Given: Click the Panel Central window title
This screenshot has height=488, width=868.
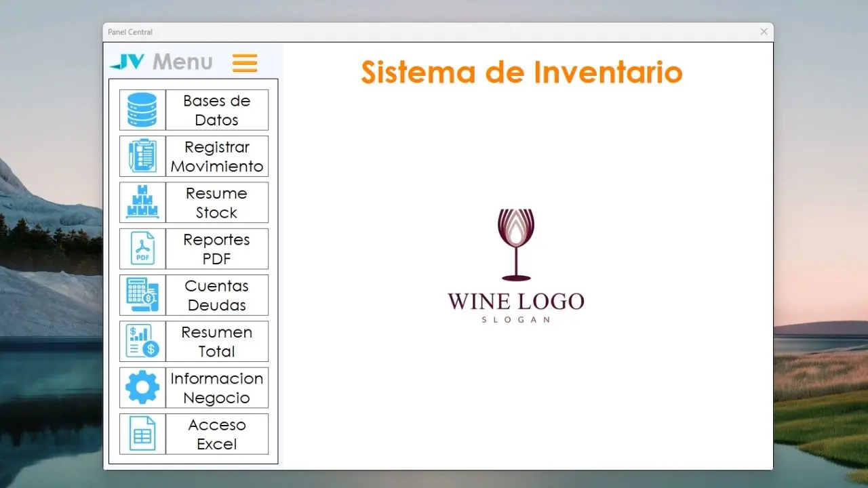Looking at the screenshot, I should [130, 32].
